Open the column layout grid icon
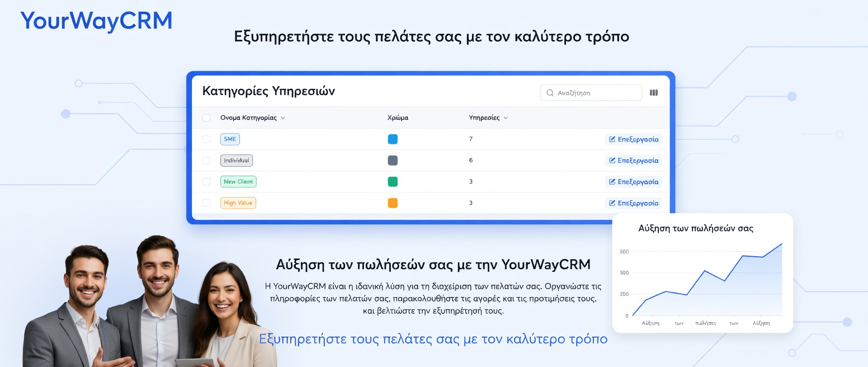The height and width of the screenshot is (367, 868). (x=653, y=92)
